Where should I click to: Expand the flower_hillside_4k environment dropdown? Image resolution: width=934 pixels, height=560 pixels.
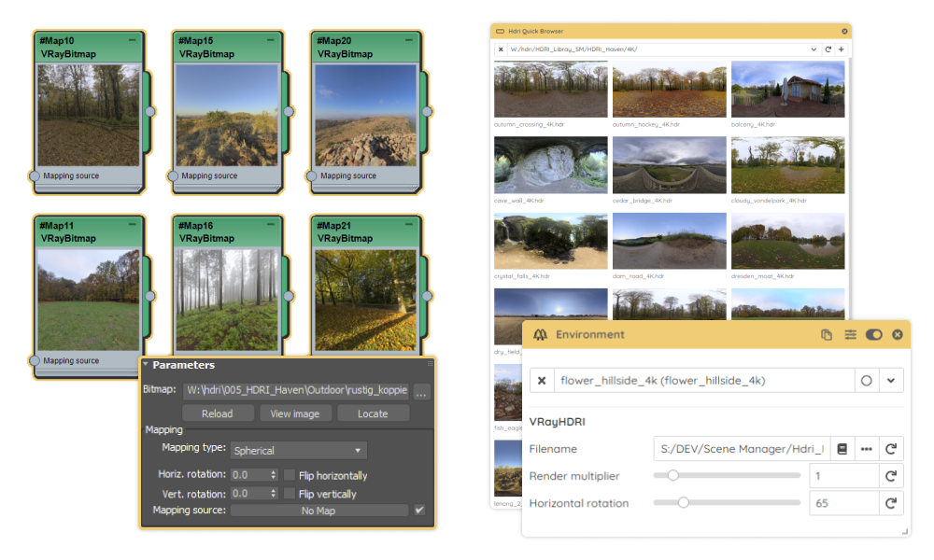click(x=890, y=380)
